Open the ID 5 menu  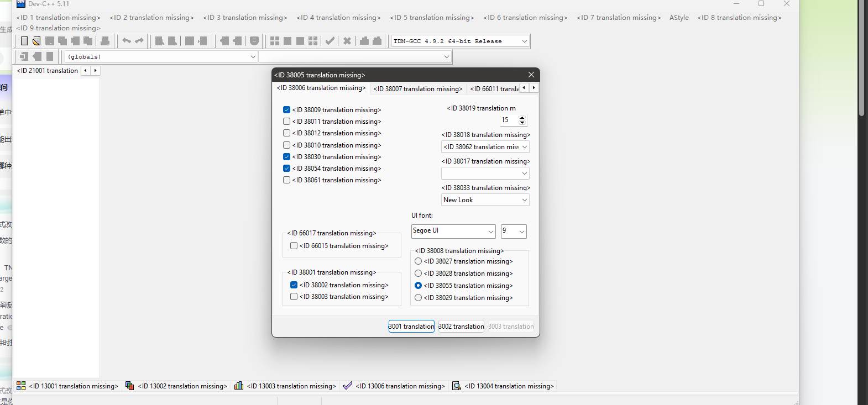pyautogui.click(x=432, y=18)
